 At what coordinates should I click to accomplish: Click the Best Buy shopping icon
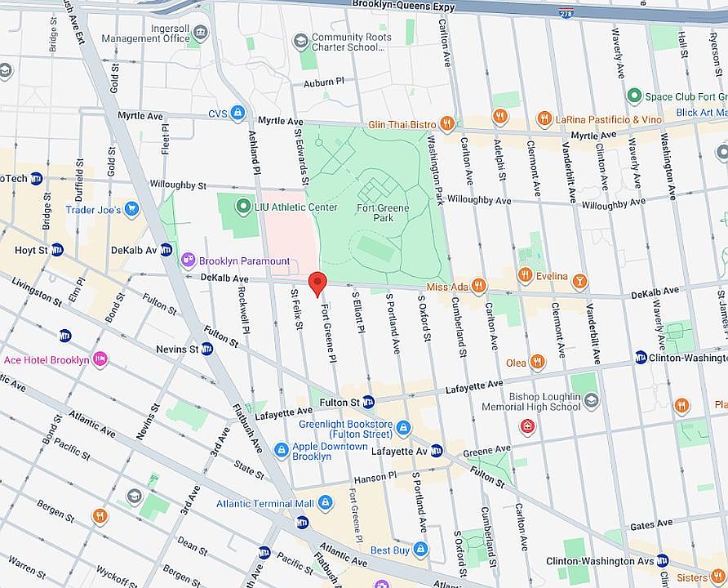(420, 550)
